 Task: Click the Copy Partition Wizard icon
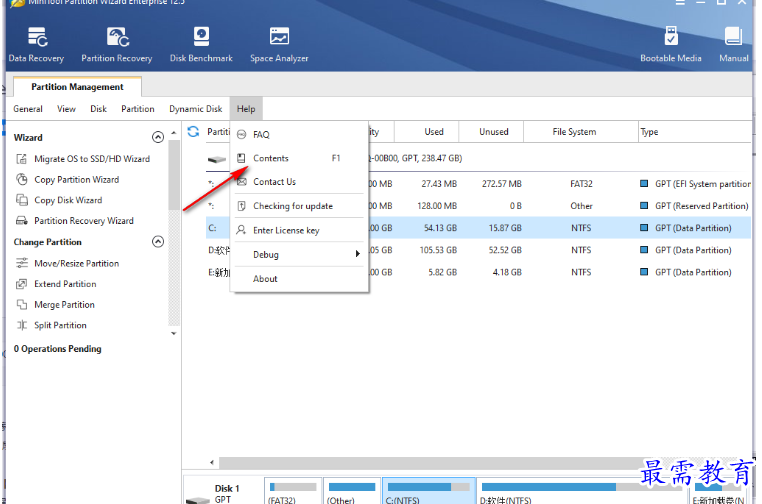(x=21, y=179)
